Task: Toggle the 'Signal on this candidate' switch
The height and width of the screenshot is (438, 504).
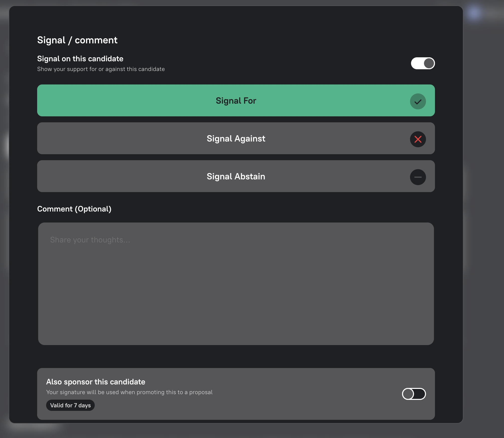Action: point(423,63)
